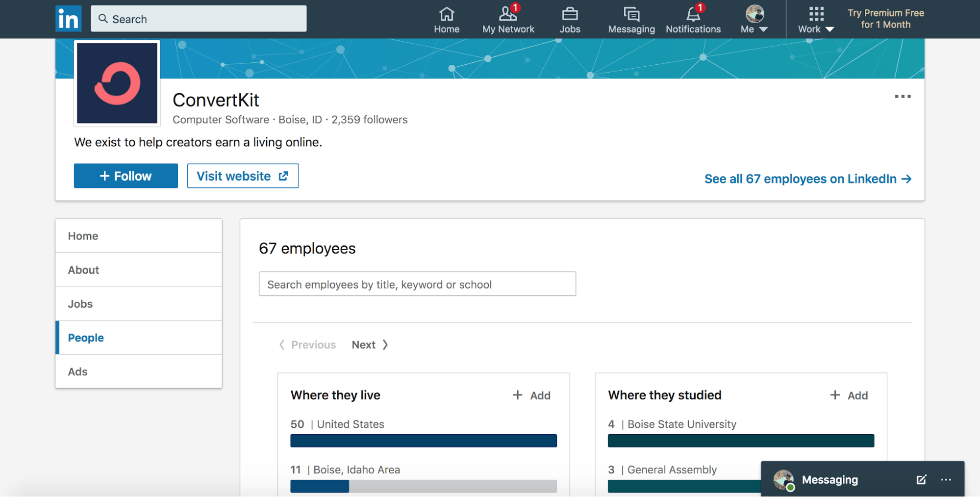Select Home in the company sidebar
The width and height of the screenshot is (980, 497).
pyautogui.click(x=139, y=236)
